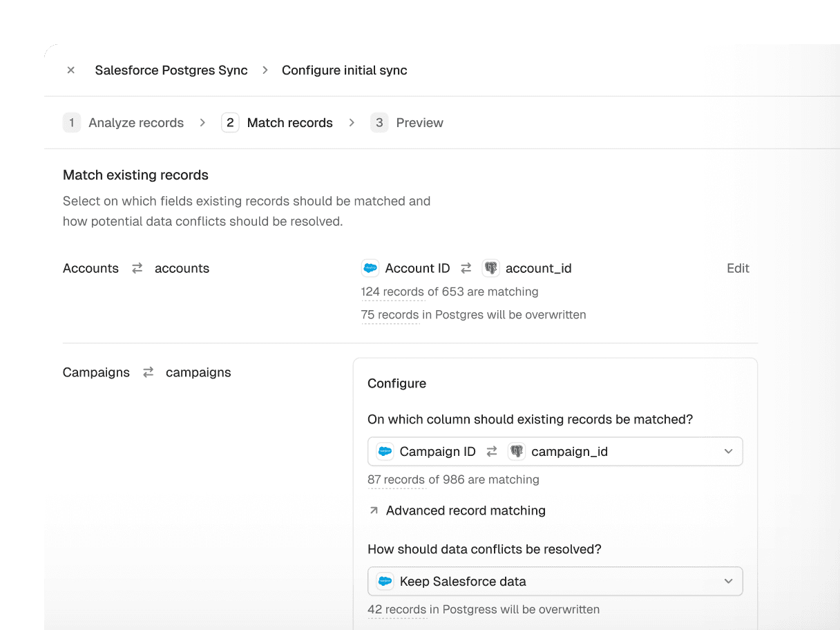Viewport: 840px width, 630px height.
Task: Click the sync arrows between Campaigns and campaigns
Action: [148, 372]
